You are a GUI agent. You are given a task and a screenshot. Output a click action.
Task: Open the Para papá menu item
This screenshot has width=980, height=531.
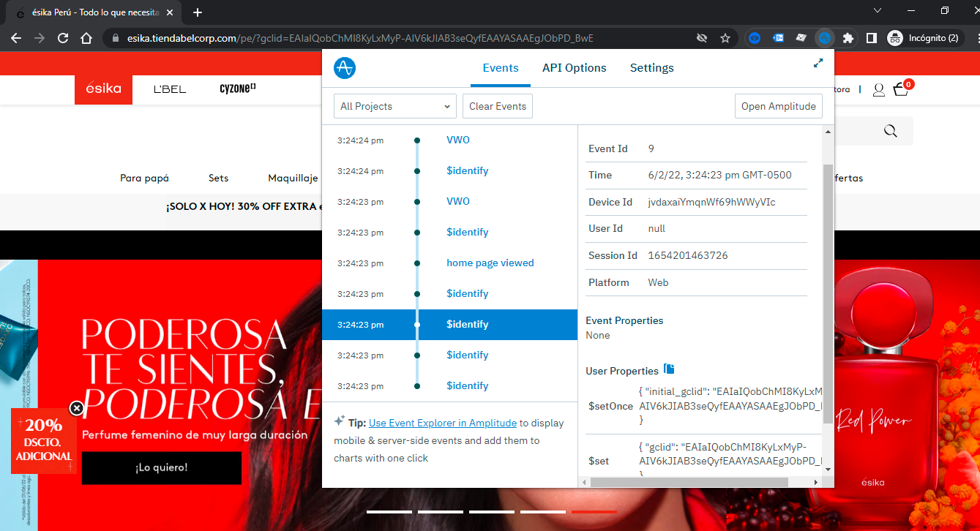coord(144,178)
